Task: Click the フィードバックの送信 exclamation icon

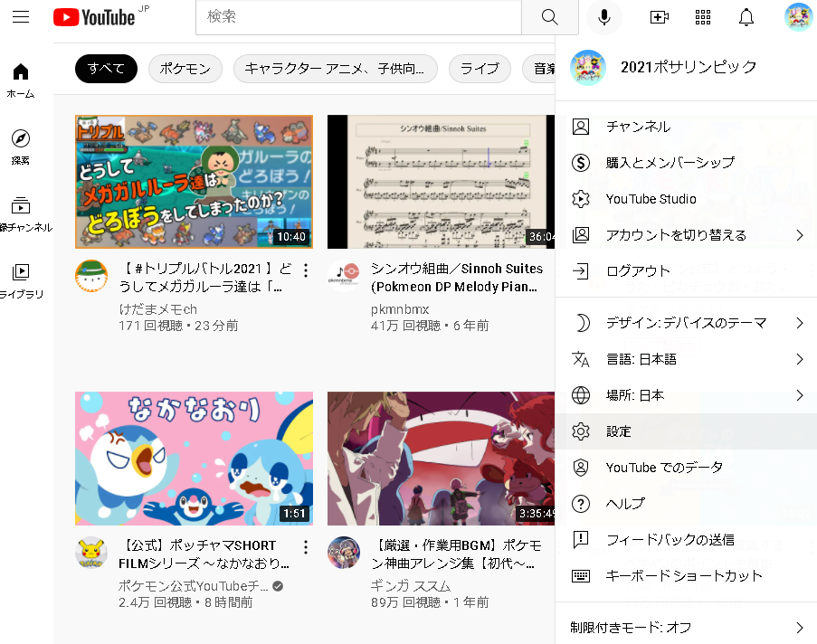Action: coord(581,540)
